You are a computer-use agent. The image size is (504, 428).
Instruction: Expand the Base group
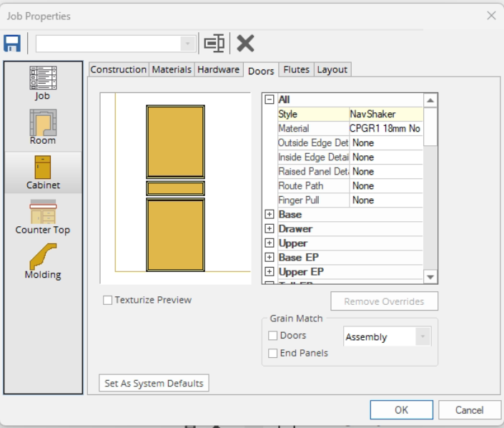click(270, 214)
